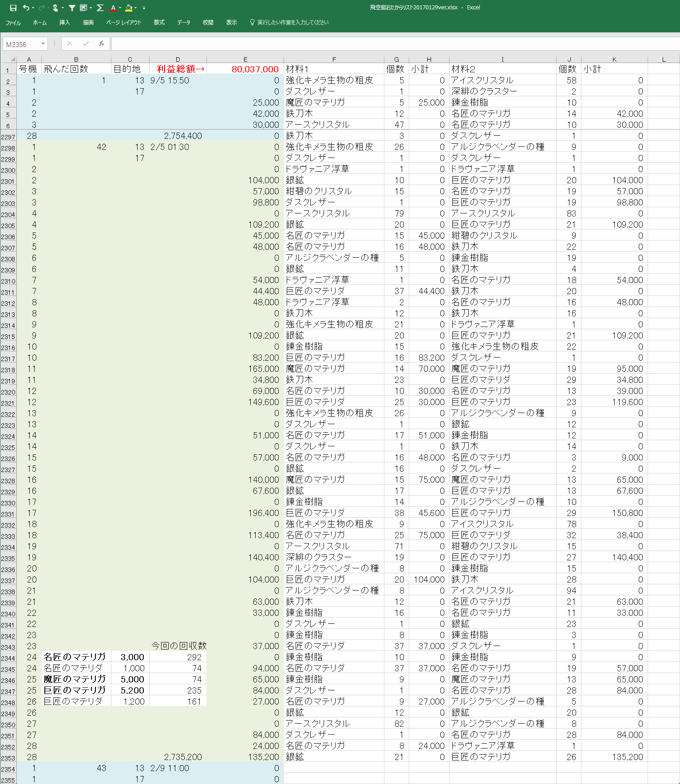
Task: Open the fill color dropdown arrow
Action: [x=136, y=8]
